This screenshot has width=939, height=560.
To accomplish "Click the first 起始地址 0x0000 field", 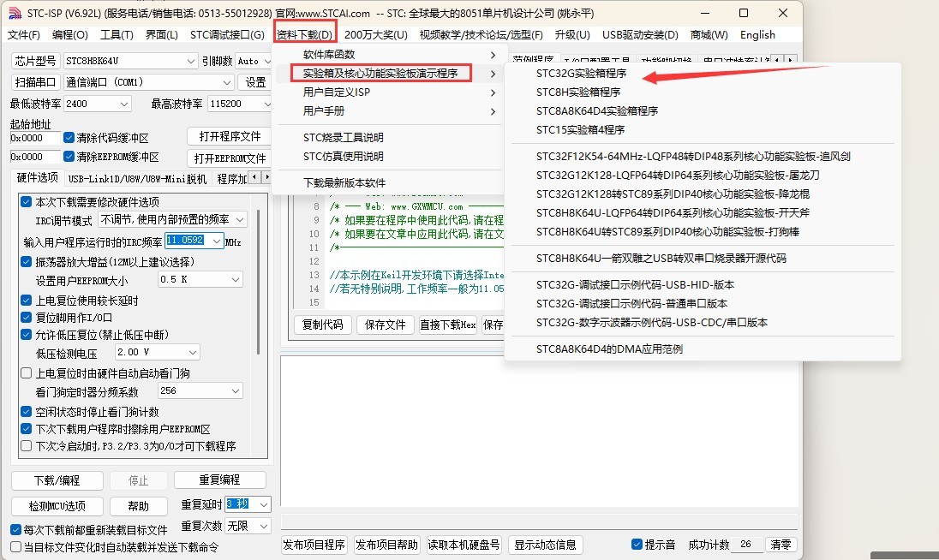I will [x=35, y=138].
